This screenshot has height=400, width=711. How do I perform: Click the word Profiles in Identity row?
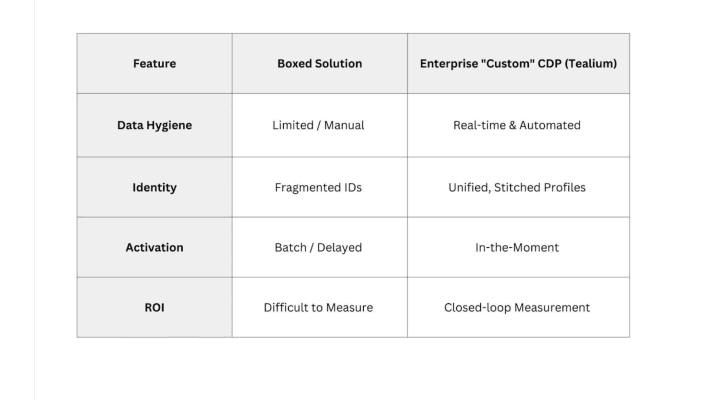click(x=564, y=187)
